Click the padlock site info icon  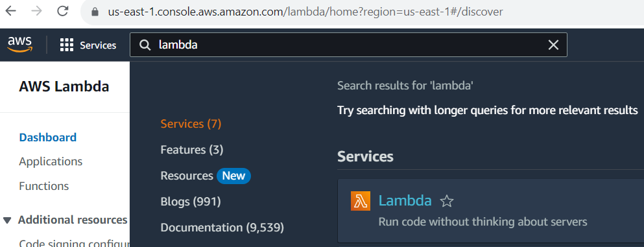tap(95, 12)
